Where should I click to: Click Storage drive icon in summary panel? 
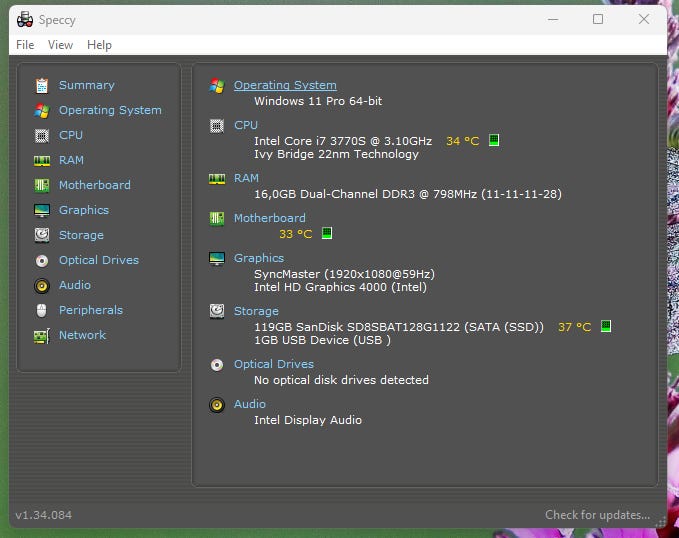[x=217, y=311]
